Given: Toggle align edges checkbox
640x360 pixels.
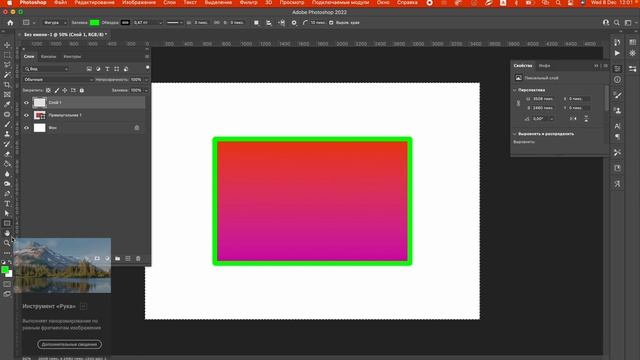Looking at the screenshot, I should pyautogui.click(x=331, y=23).
